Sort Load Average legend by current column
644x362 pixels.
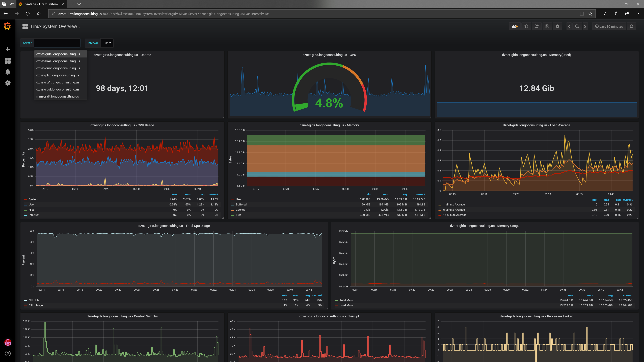tap(628, 200)
